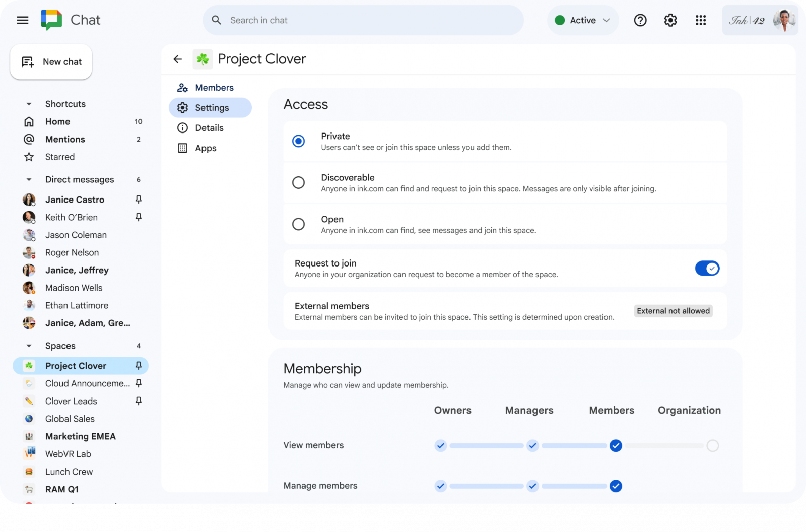Image resolution: width=806 pixels, height=532 pixels.
Task: Open the account profile avatar
Action: [x=784, y=20]
